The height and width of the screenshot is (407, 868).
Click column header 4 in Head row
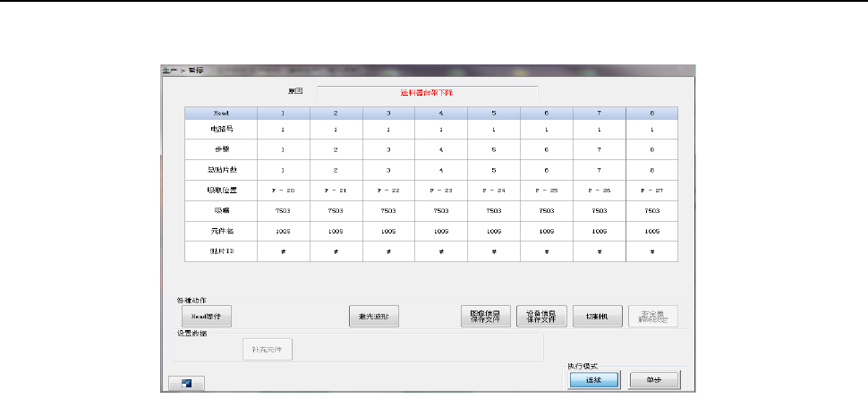tap(441, 113)
